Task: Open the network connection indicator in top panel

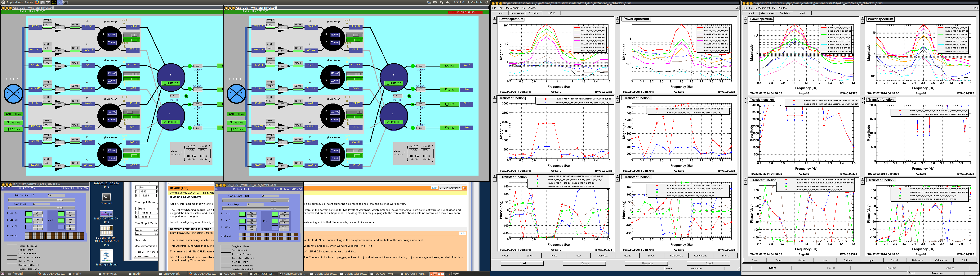Action: [x=442, y=3]
